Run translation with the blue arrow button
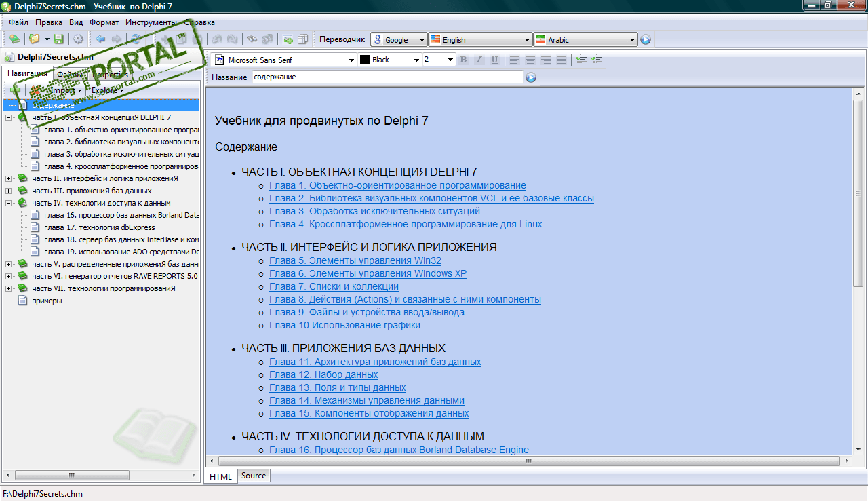868x502 pixels. [646, 40]
